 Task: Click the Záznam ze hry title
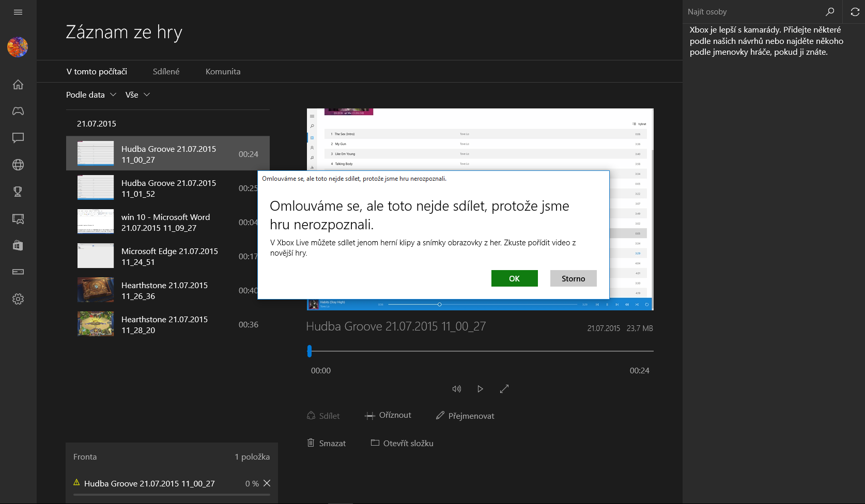[x=124, y=32]
